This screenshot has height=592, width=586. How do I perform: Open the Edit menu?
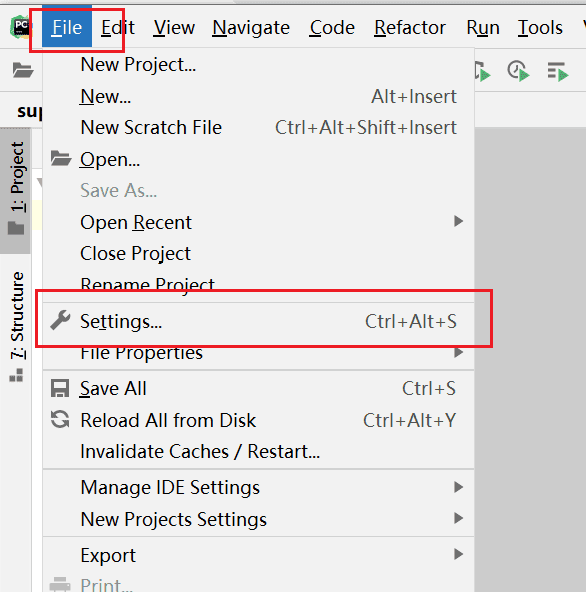[117, 28]
